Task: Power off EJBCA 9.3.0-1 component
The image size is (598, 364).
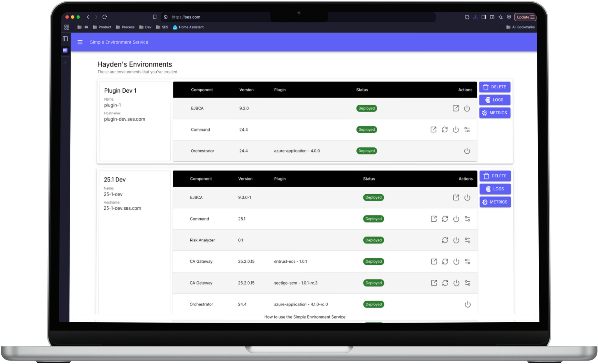Action: point(467,197)
